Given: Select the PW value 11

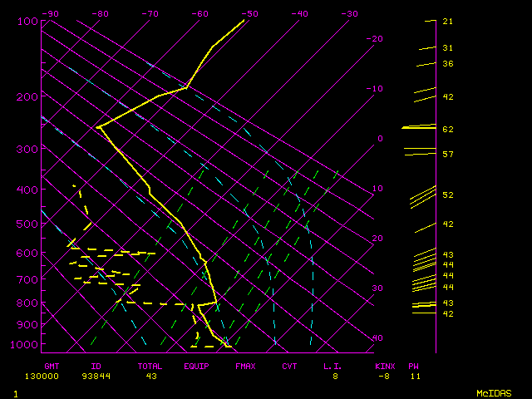Looking at the screenshot, I should (414, 377).
